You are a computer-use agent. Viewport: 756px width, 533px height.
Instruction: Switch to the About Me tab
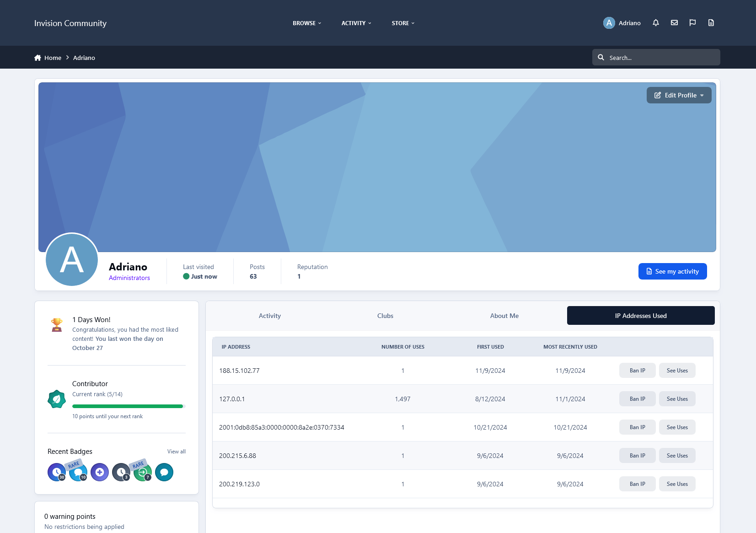coord(504,316)
